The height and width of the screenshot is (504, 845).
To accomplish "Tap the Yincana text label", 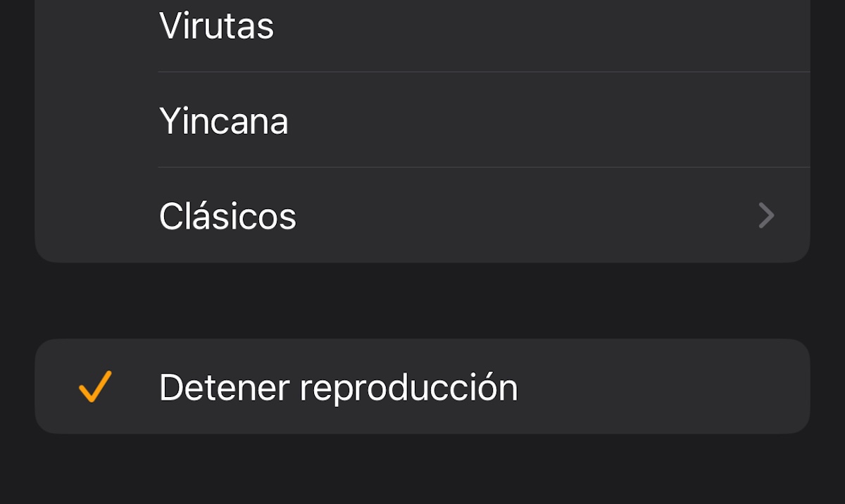I will point(223,121).
